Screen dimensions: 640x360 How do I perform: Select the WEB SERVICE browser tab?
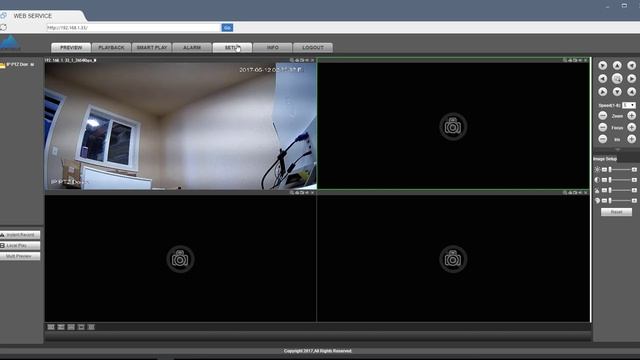(42, 16)
